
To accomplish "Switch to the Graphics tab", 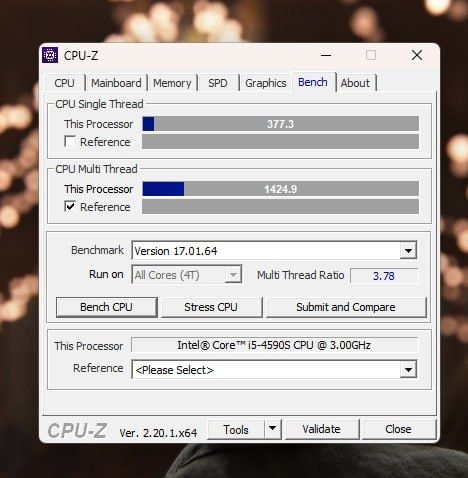I will pos(266,83).
